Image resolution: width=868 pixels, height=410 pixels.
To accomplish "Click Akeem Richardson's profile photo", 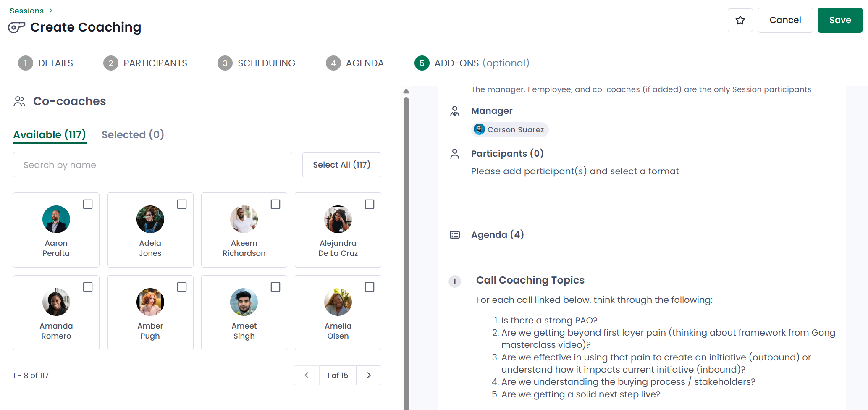I will click(x=244, y=219).
